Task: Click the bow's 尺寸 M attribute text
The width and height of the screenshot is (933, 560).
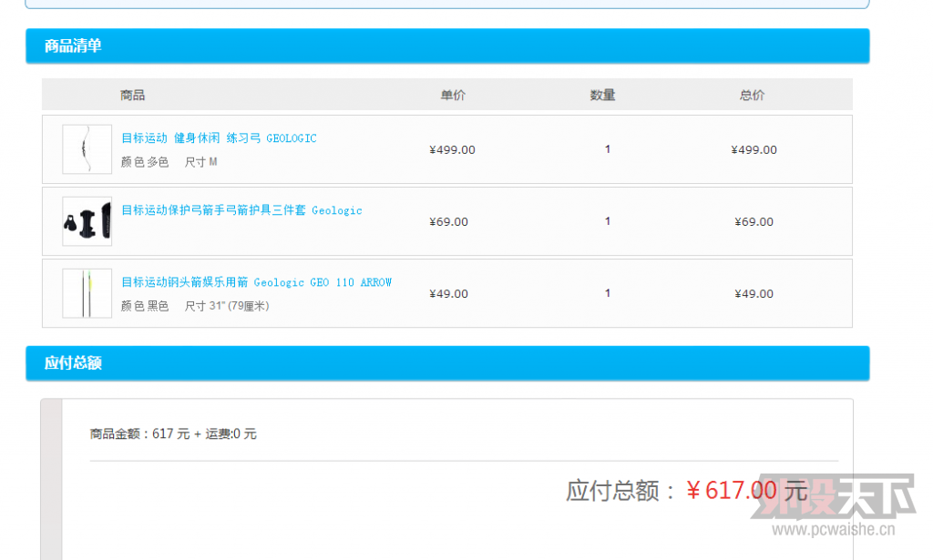Action: pos(200,162)
